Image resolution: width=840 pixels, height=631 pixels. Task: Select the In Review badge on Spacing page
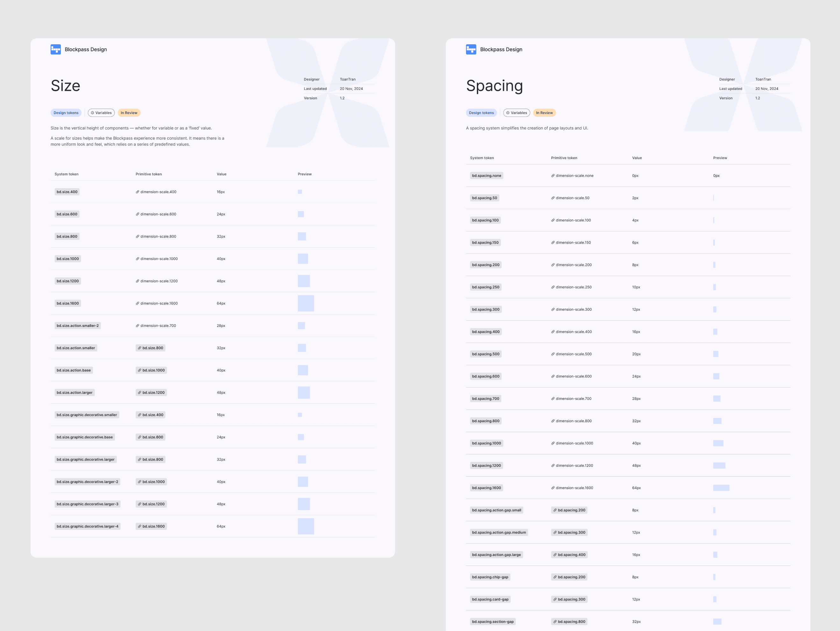tap(545, 112)
